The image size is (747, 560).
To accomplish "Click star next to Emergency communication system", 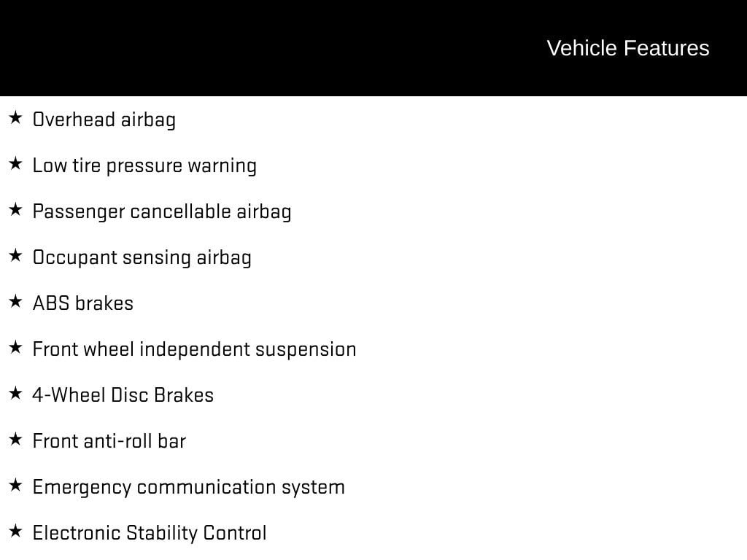I will point(15,485).
